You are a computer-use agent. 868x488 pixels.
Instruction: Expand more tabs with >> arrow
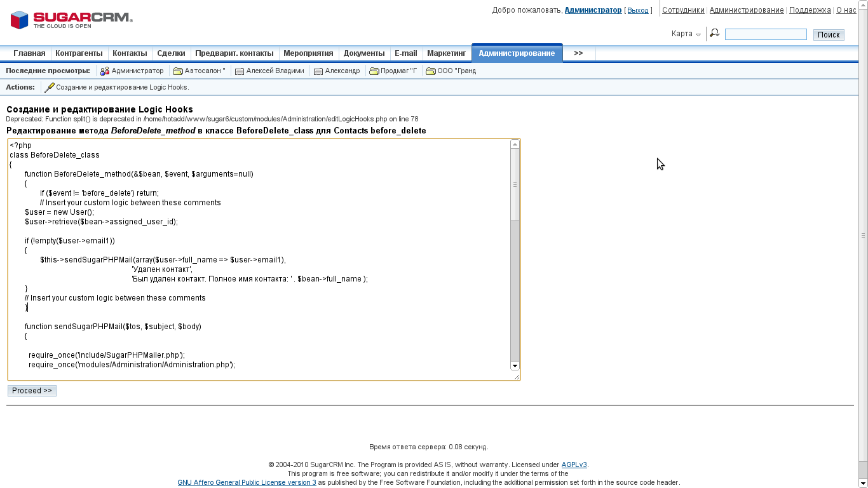click(578, 53)
